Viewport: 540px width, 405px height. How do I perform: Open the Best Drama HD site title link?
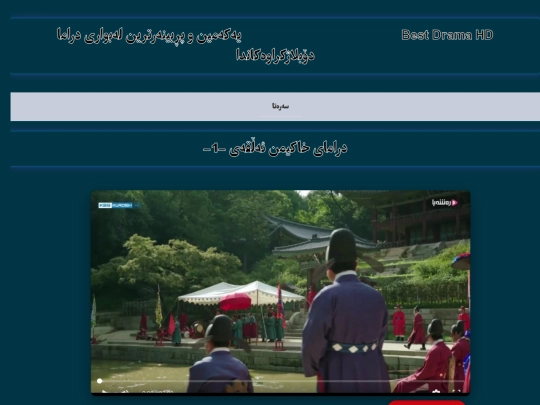click(447, 35)
